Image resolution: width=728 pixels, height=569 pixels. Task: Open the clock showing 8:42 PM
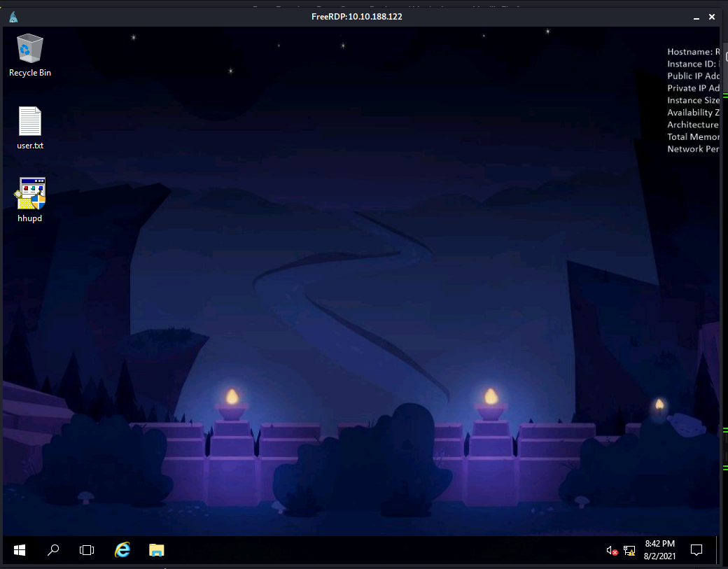(659, 550)
